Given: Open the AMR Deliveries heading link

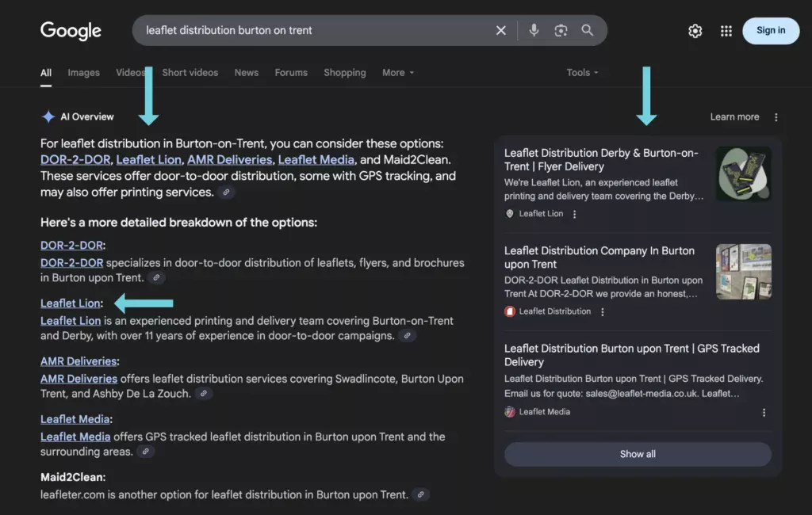Looking at the screenshot, I should tap(79, 361).
